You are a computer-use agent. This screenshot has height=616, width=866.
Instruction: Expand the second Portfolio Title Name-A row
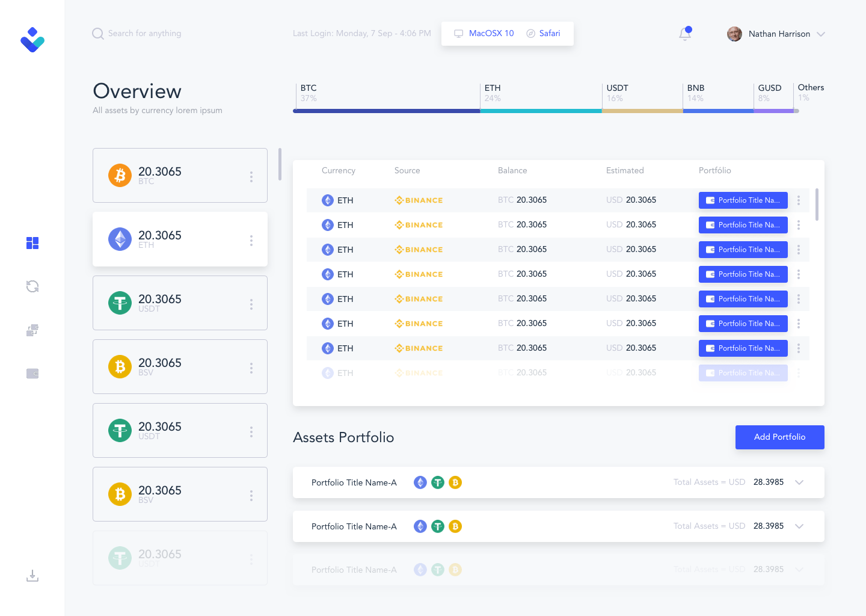[799, 526]
